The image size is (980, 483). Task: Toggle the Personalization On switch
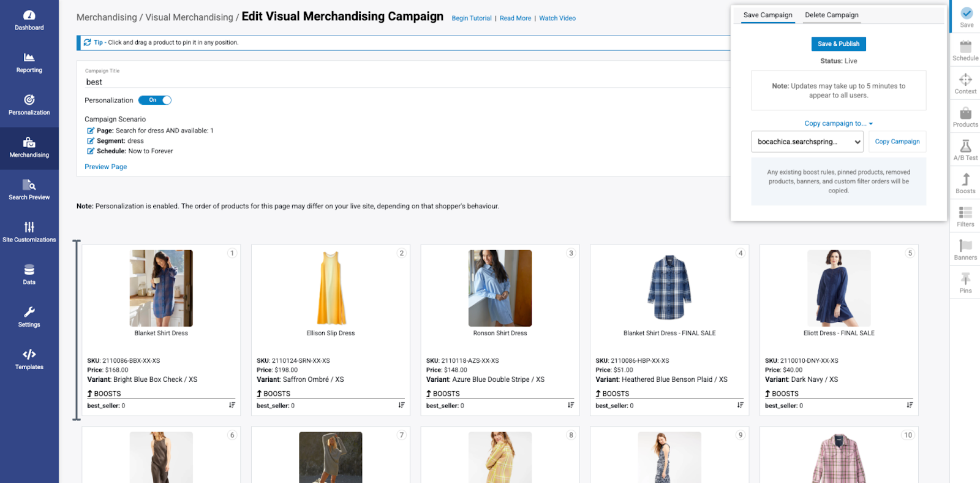click(x=154, y=100)
